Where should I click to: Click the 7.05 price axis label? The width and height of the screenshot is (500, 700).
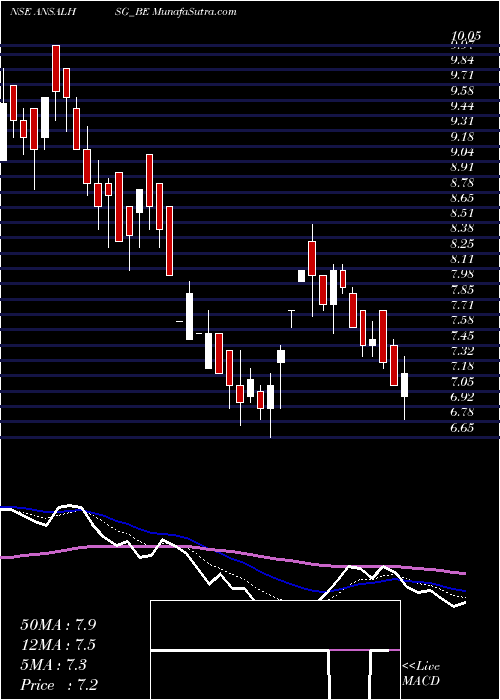pos(462,382)
